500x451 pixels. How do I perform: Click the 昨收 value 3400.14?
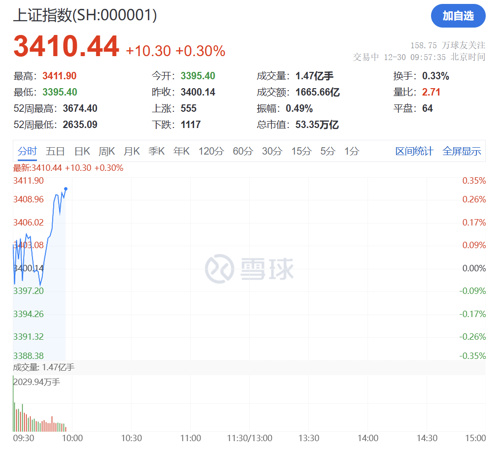click(198, 92)
